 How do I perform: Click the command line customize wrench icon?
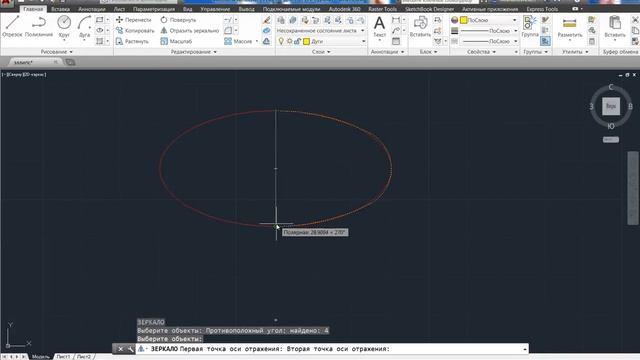point(131,349)
